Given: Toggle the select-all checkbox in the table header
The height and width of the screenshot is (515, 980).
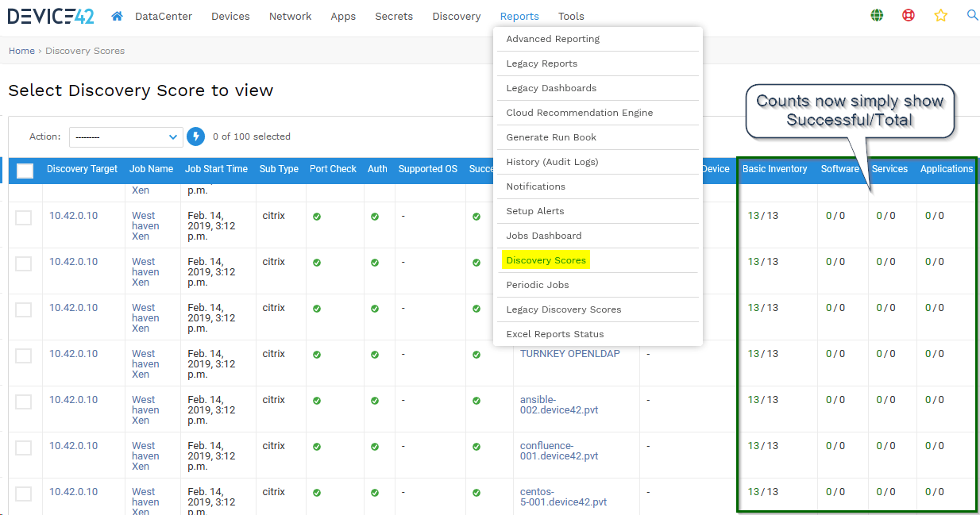Looking at the screenshot, I should pyautogui.click(x=25, y=170).
